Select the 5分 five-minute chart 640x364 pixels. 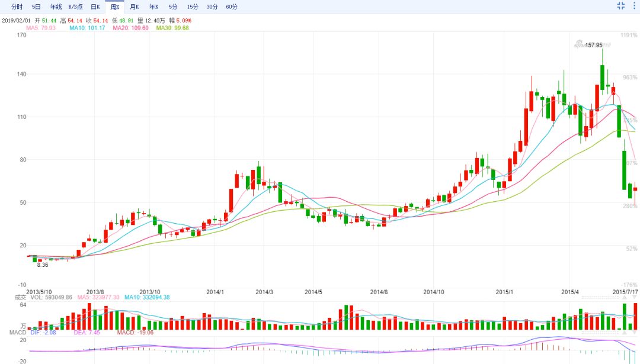(172, 7)
